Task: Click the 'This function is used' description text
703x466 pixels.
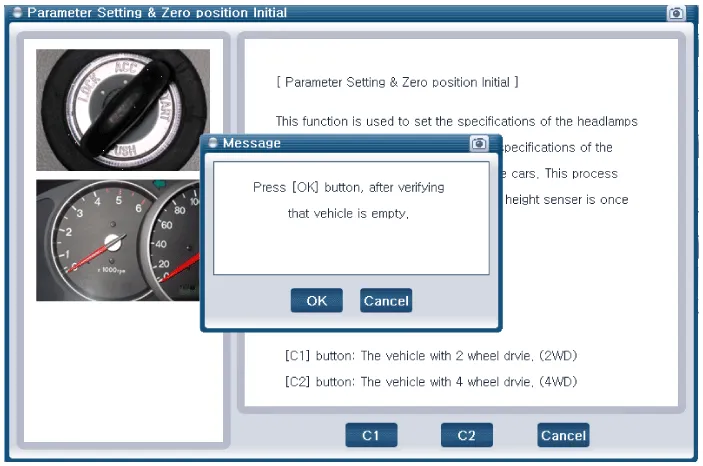Action: (456, 121)
